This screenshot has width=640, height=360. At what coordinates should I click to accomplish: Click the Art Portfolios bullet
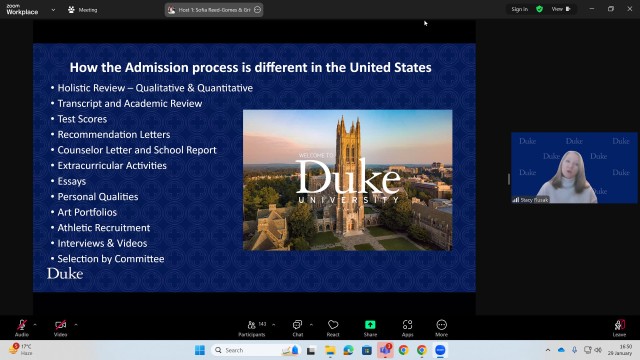(x=87, y=212)
